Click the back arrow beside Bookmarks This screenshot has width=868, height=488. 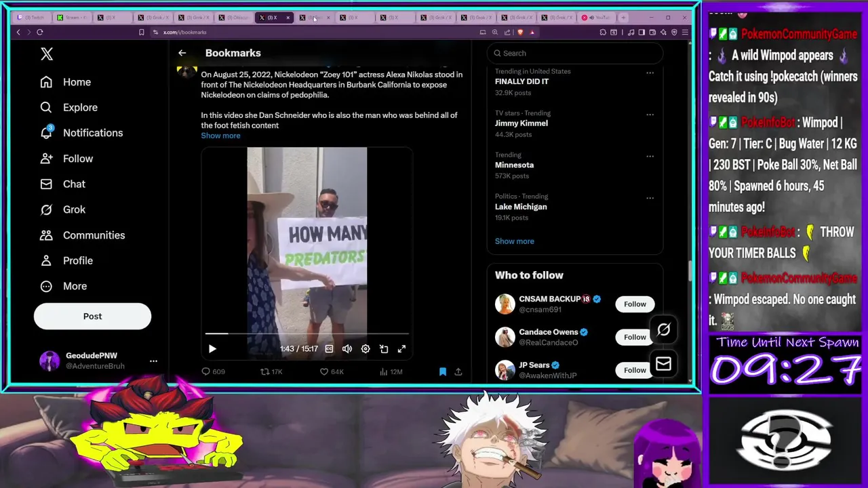[182, 53]
